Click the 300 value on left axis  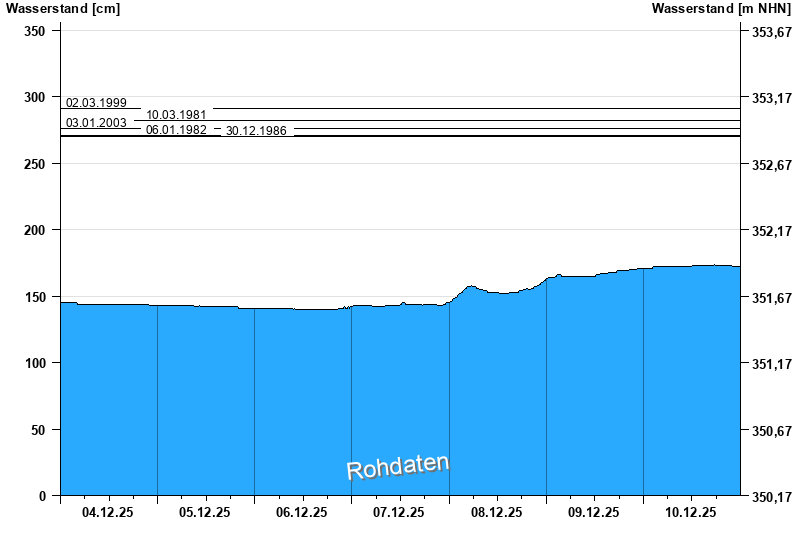(x=35, y=97)
